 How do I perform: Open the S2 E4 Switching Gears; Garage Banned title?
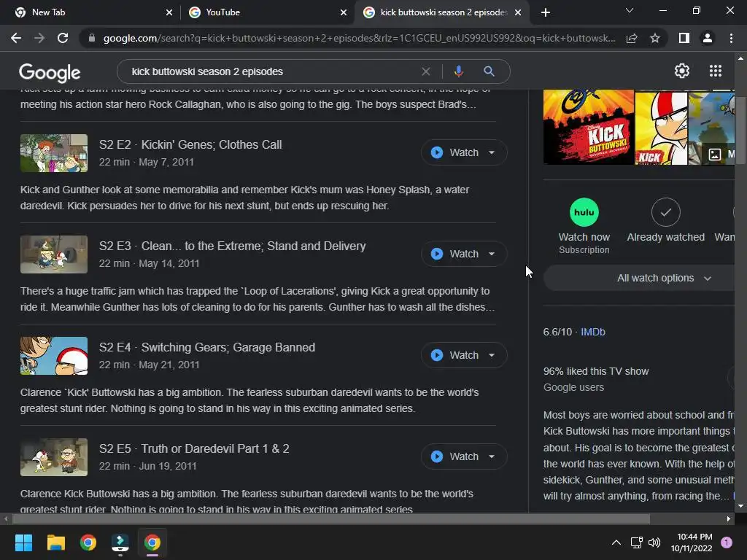pos(207,348)
